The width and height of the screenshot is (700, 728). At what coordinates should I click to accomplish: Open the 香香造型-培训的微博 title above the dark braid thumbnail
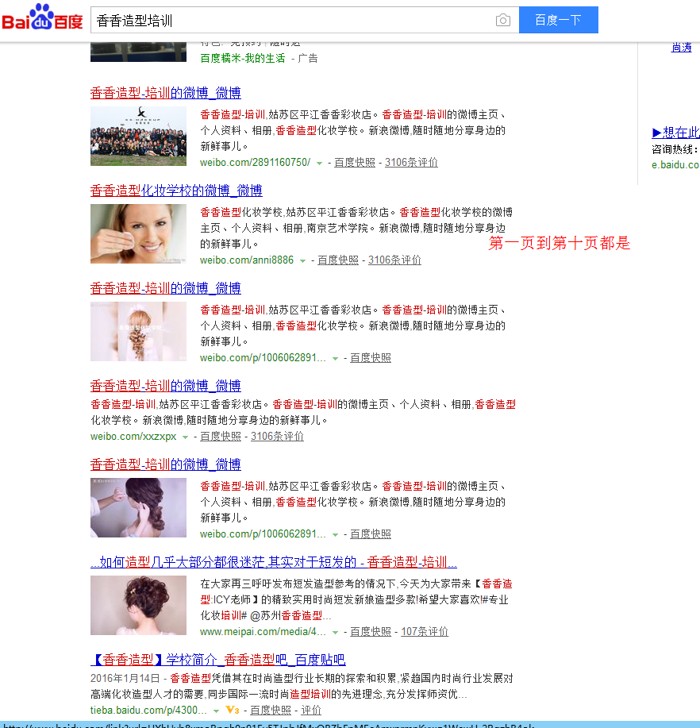(x=166, y=464)
